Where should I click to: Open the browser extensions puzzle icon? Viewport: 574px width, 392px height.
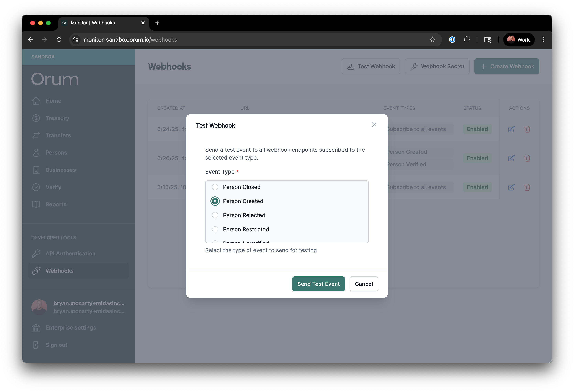pyautogui.click(x=466, y=40)
